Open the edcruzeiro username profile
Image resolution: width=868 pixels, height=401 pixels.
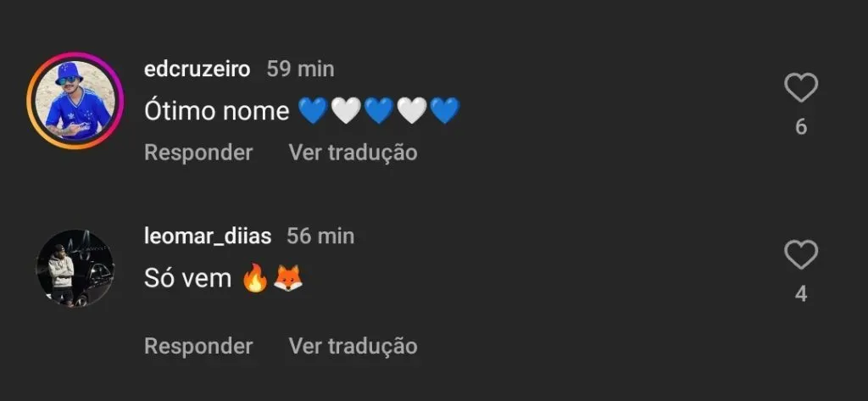(197, 70)
